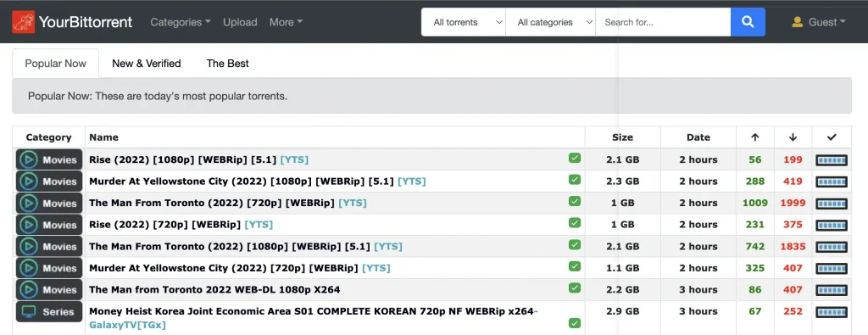Viewport: 868px width, 335px height.
Task: Open Money Heist Korea Joint Economic Area torrent
Action: (x=314, y=318)
